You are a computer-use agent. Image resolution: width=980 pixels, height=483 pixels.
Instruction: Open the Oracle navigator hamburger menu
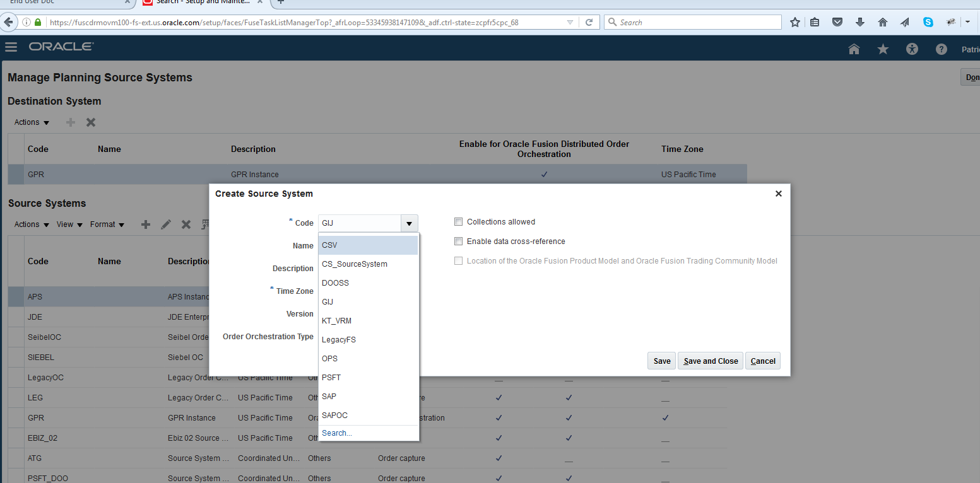(x=11, y=47)
